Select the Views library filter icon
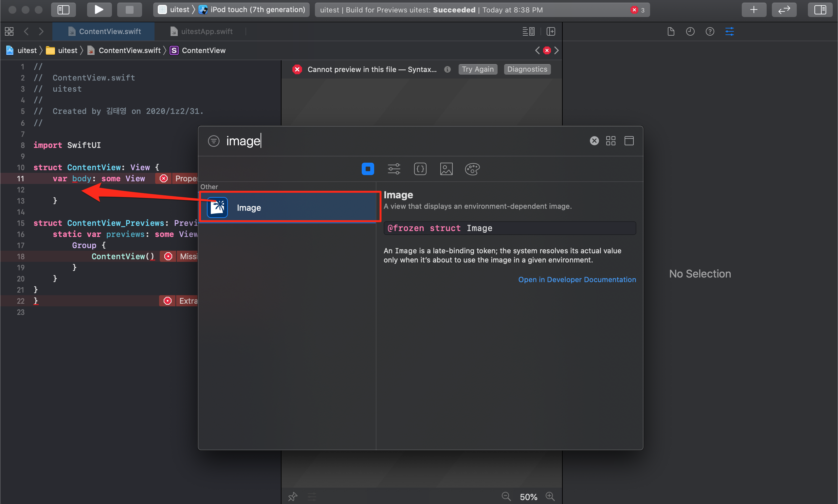 coord(368,169)
